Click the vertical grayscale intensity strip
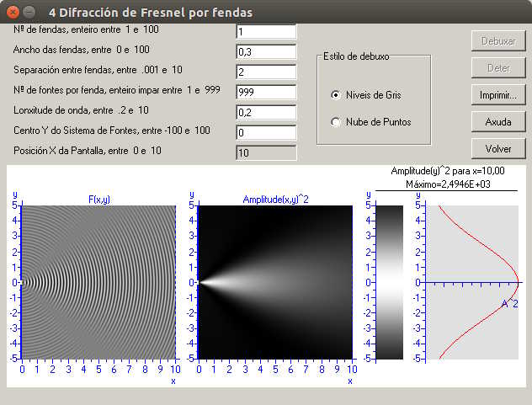Screen dimensions: 532x405 [x=390, y=282]
